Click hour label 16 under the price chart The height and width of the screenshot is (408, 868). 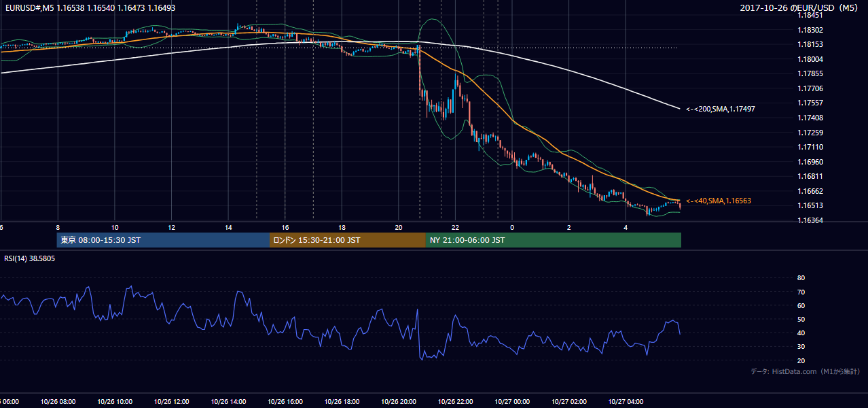pyautogui.click(x=285, y=227)
